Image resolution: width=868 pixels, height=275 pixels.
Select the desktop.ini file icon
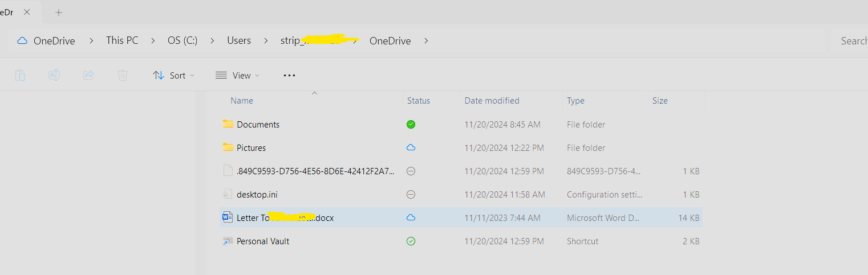[228, 194]
